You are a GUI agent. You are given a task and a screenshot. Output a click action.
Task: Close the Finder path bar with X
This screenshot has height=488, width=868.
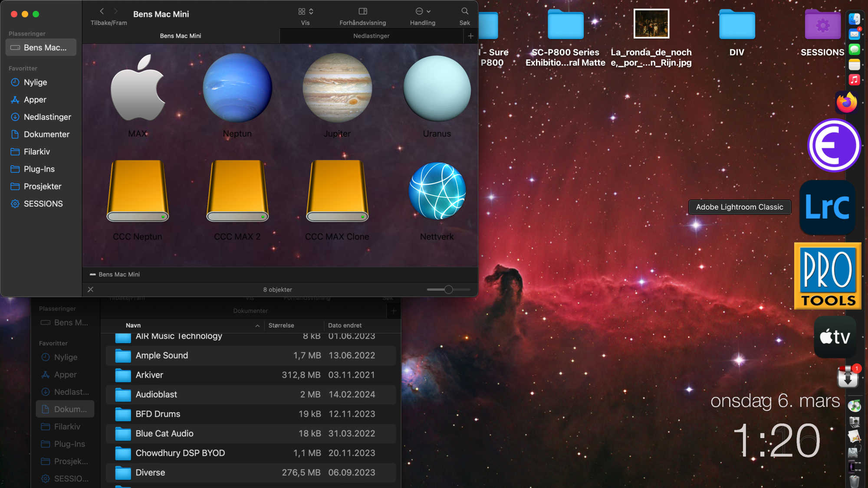[90, 289]
